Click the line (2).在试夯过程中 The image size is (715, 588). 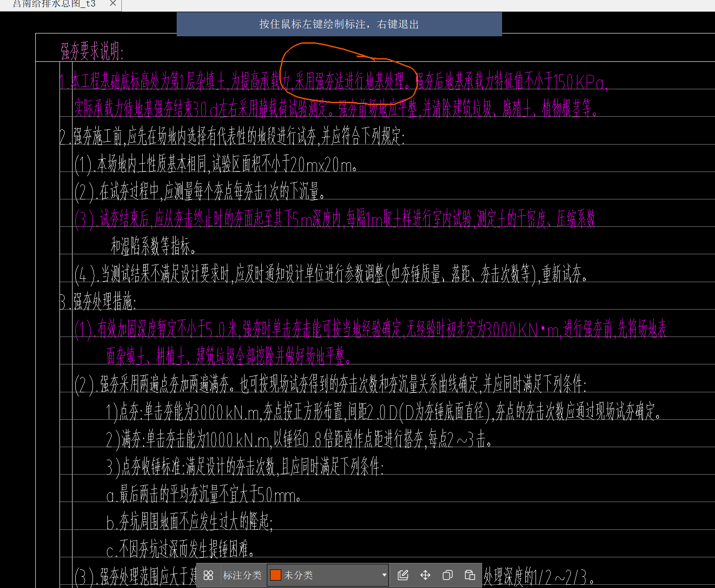(200, 192)
